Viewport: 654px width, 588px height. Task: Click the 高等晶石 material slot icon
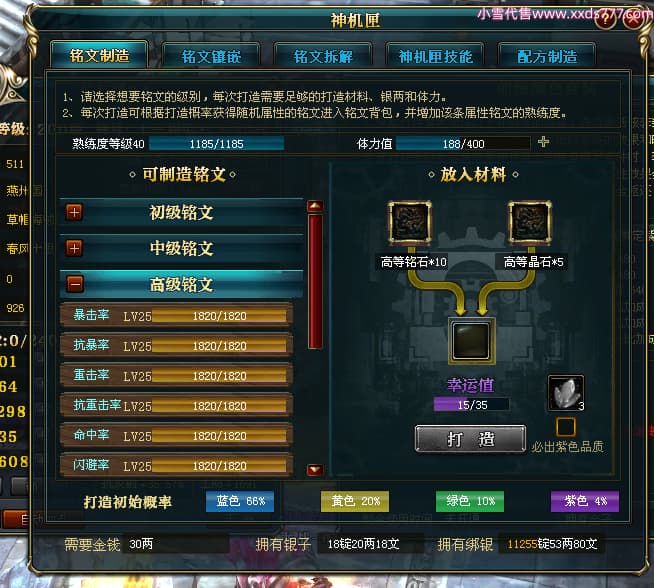pyautogui.click(x=530, y=222)
